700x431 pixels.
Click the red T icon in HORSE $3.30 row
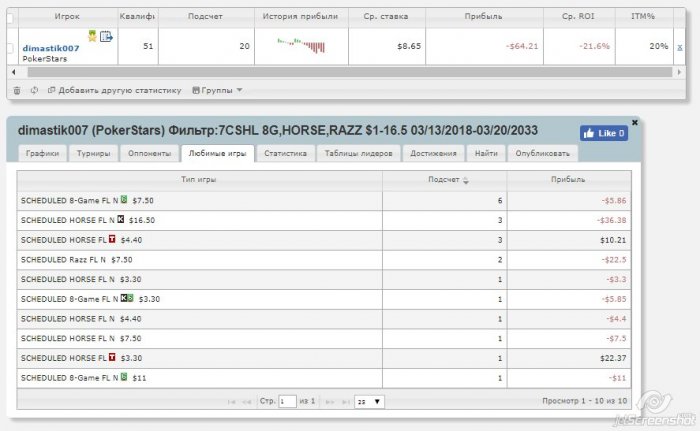point(112,357)
